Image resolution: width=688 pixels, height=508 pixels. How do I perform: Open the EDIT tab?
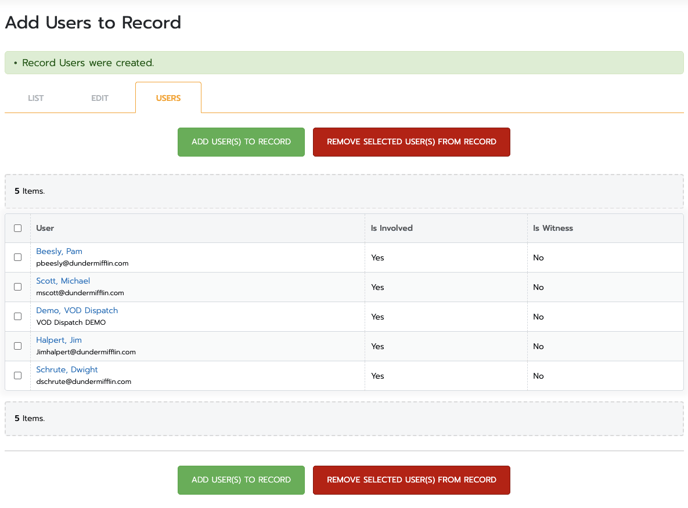click(x=100, y=98)
